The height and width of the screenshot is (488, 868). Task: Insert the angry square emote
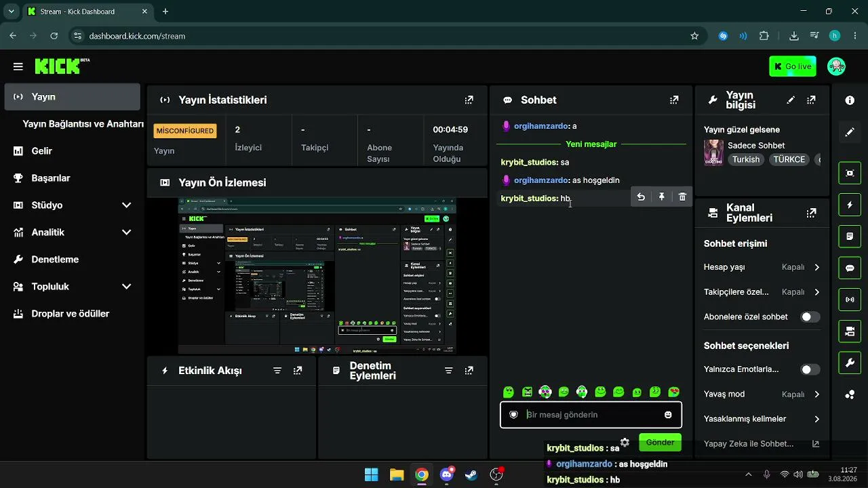pyautogui.click(x=527, y=392)
